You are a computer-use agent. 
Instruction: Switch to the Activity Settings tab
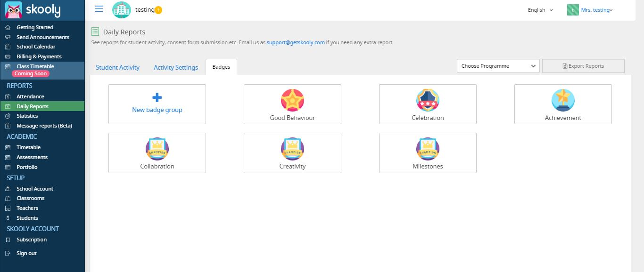[x=176, y=67]
